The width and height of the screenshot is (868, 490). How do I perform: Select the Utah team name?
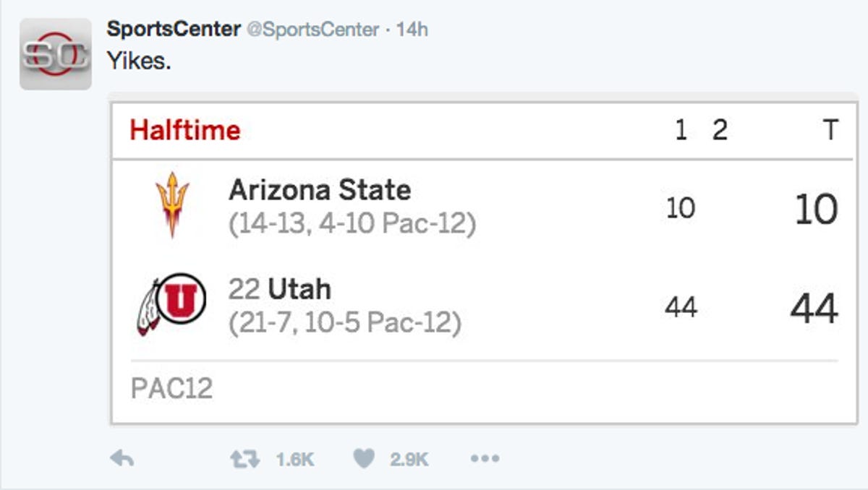299,289
